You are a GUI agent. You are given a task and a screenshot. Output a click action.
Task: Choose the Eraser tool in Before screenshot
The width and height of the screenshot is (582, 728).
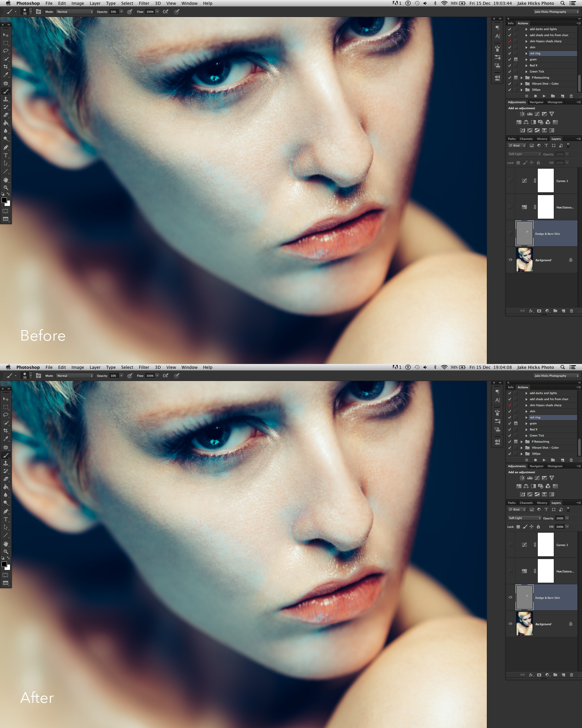6,115
